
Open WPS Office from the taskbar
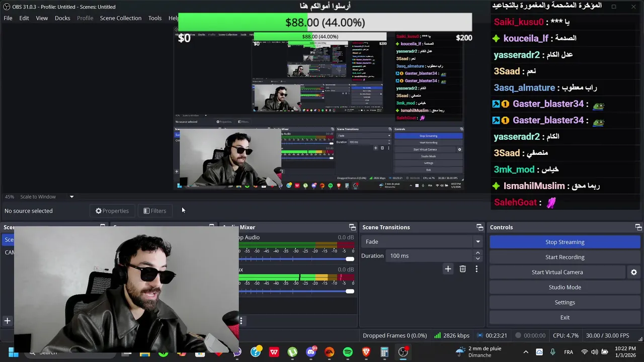point(274,352)
